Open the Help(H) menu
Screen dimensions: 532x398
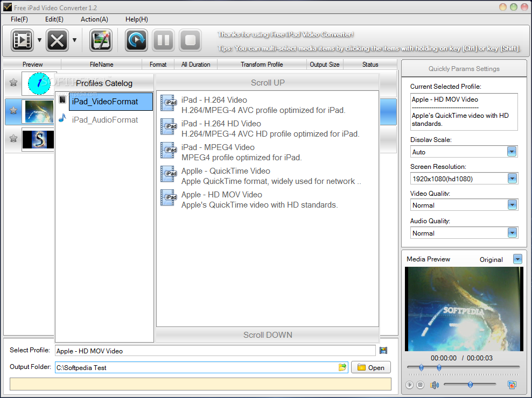point(137,19)
